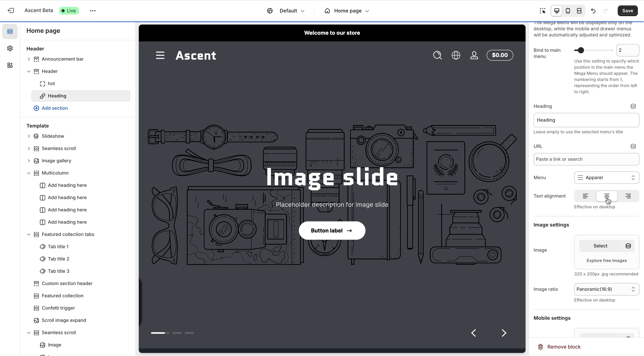Open the Home page template dropdown
This screenshot has height=356, width=644.
pyautogui.click(x=347, y=11)
